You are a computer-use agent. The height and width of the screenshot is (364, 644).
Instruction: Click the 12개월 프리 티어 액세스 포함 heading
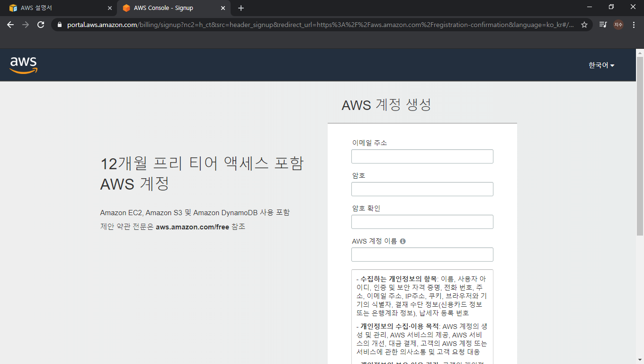click(x=202, y=164)
